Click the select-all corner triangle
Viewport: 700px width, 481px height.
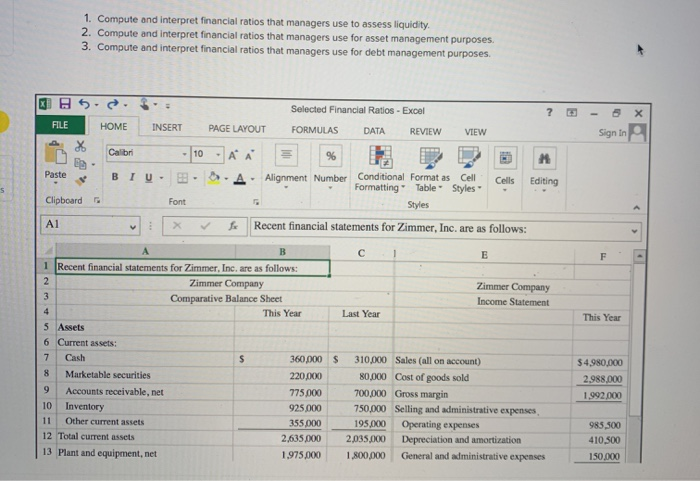click(x=48, y=250)
